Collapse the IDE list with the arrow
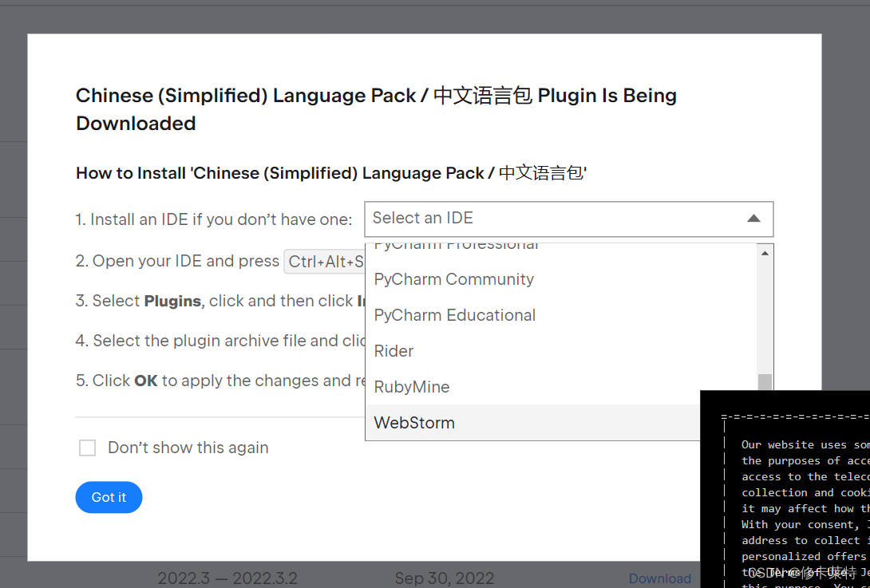This screenshot has height=588, width=870. [753, 219]
